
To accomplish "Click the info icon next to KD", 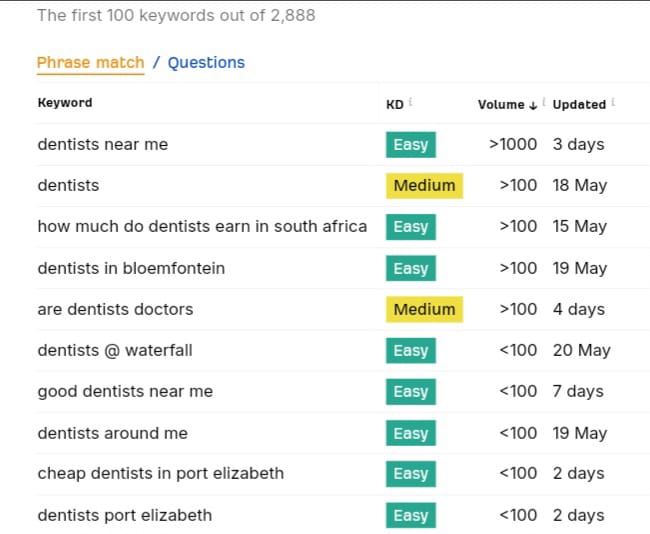I will (410, 101).
